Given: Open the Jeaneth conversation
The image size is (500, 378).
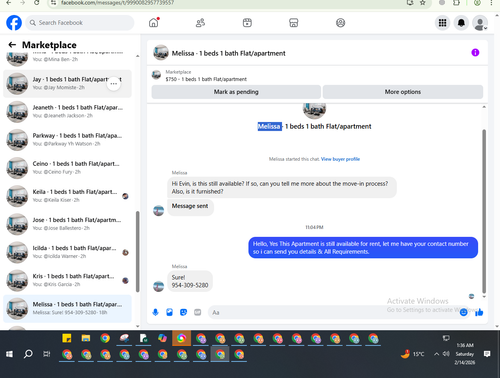Looking at the screenshot, I should (x=67, y=112).
